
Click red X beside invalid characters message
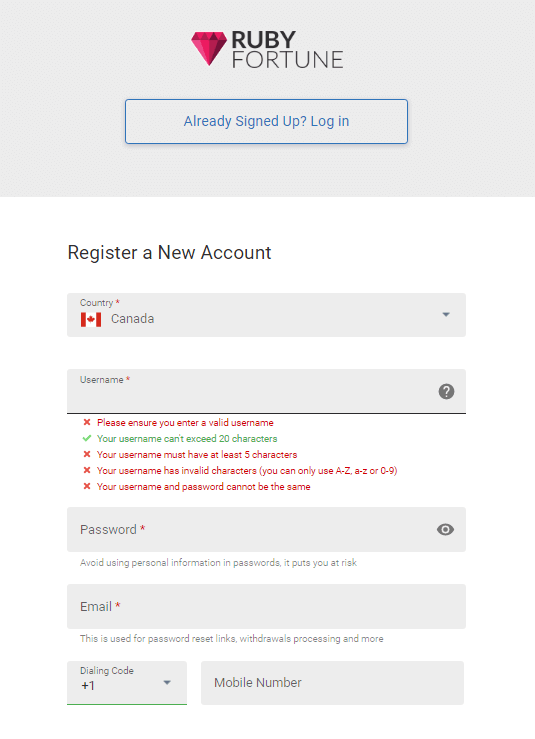[x=87, y=470]
